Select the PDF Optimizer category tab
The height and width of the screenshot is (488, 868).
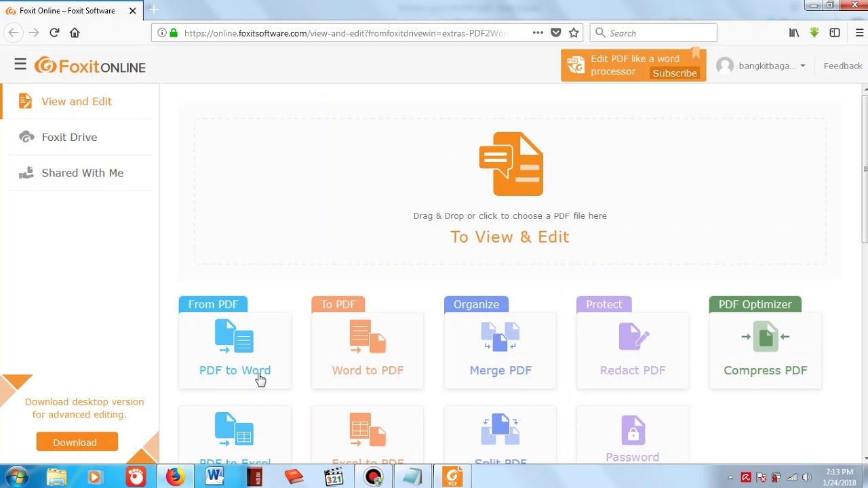(755, 304)
